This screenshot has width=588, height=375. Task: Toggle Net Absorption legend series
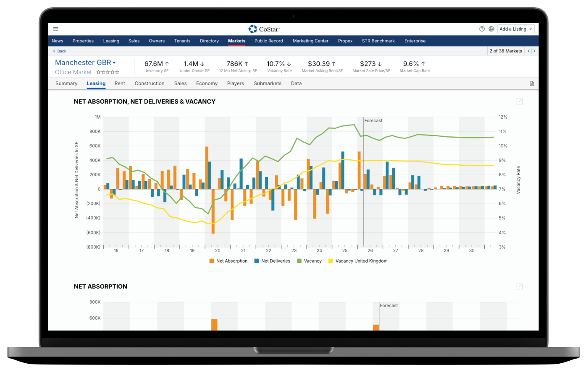click(x=228, y=261)
